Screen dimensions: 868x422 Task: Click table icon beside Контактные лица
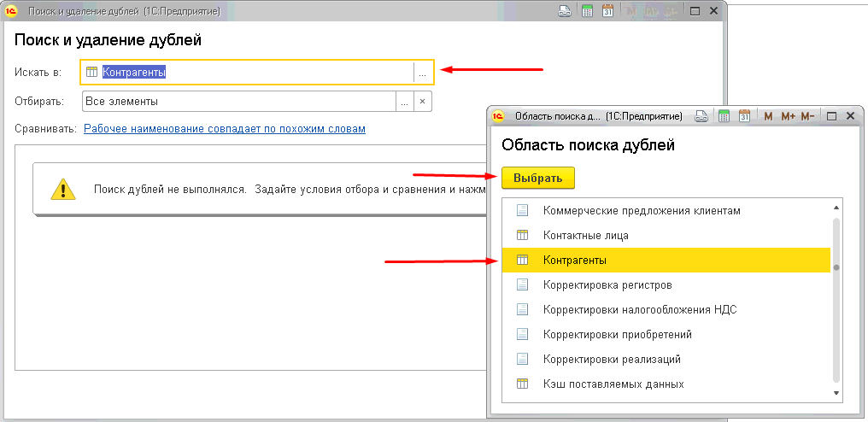(x=523, y=236)
